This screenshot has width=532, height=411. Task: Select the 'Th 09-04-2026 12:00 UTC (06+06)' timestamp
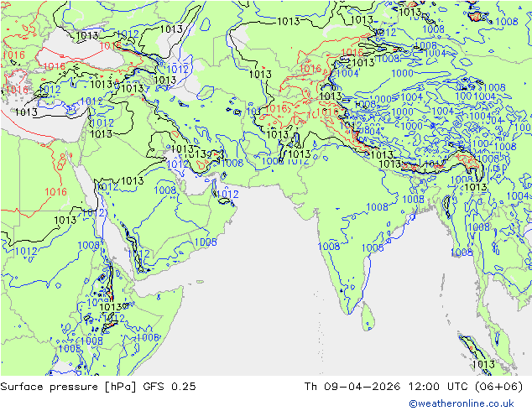pos(414,387)
